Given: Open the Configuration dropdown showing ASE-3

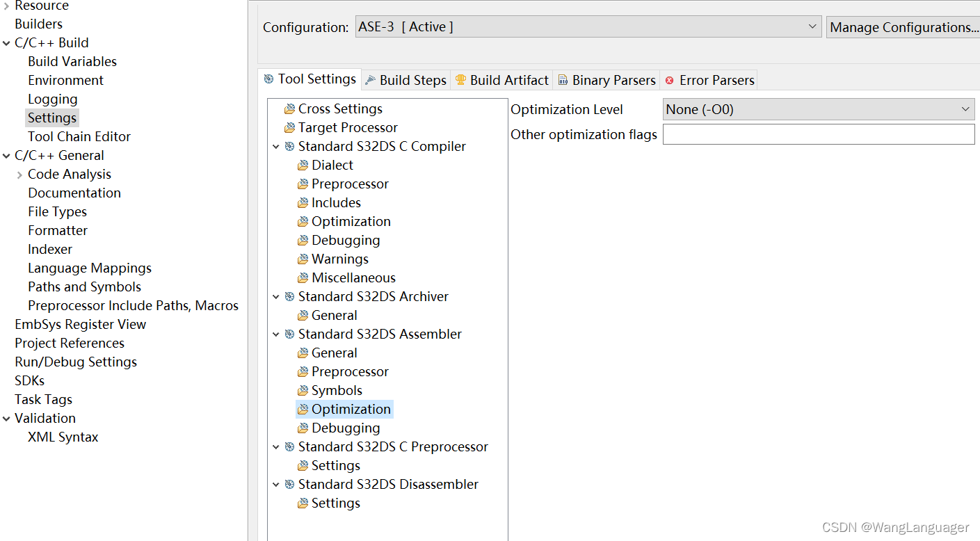Looking at the screenshot, I should [x=588, y=27].
